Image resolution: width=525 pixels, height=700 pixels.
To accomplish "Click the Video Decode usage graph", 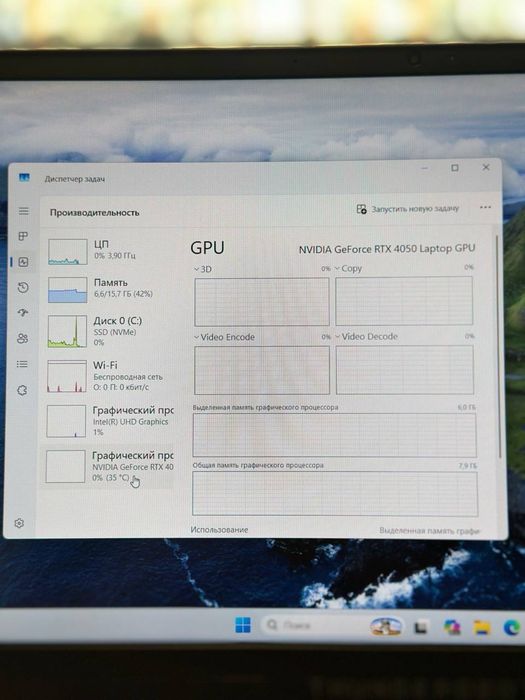I will coord(405,370).
